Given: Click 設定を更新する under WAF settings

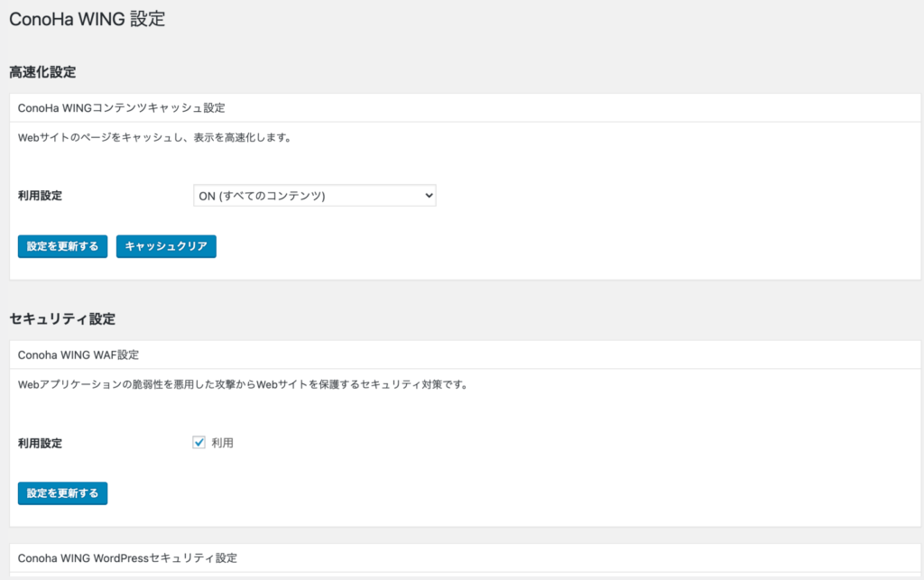Looking at the screenshot, I should coord(62,493).
